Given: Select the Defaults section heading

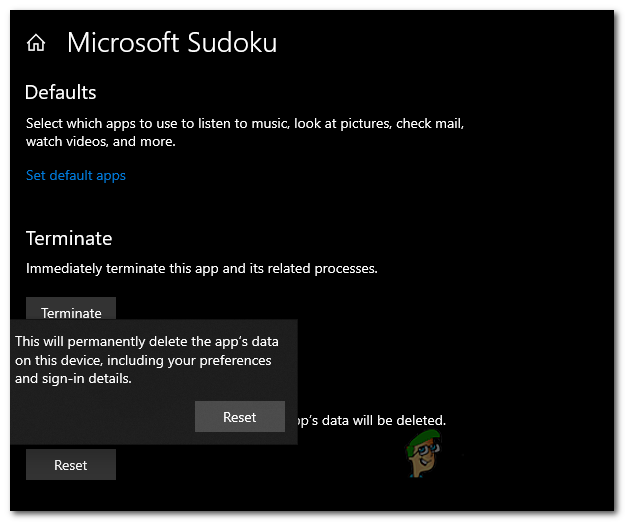Looking at the screenshot, I should coord(60,92).
